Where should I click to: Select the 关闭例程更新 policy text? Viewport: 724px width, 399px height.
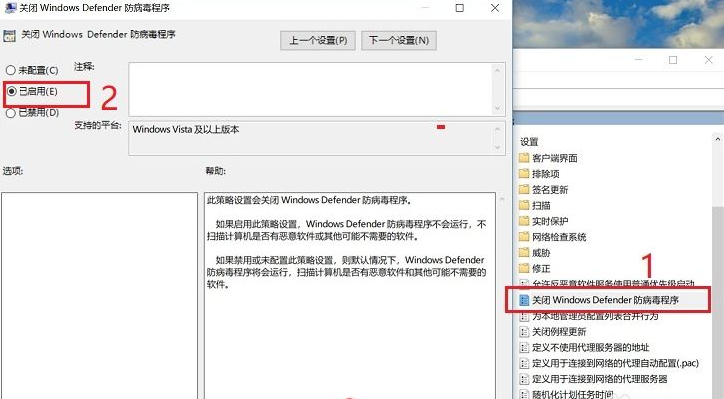point(559,332)
